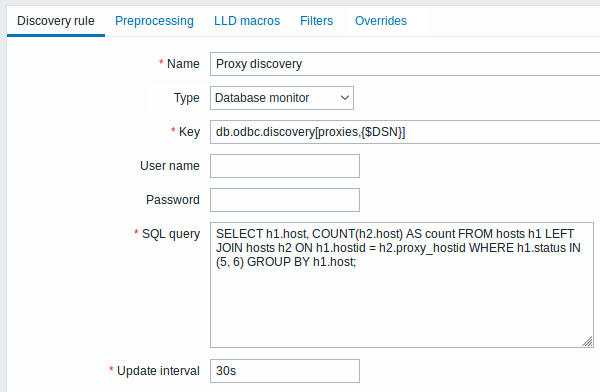This screenshot has width=600, height=392.
Task: Click the SQL query label
Action: (171, 234)
